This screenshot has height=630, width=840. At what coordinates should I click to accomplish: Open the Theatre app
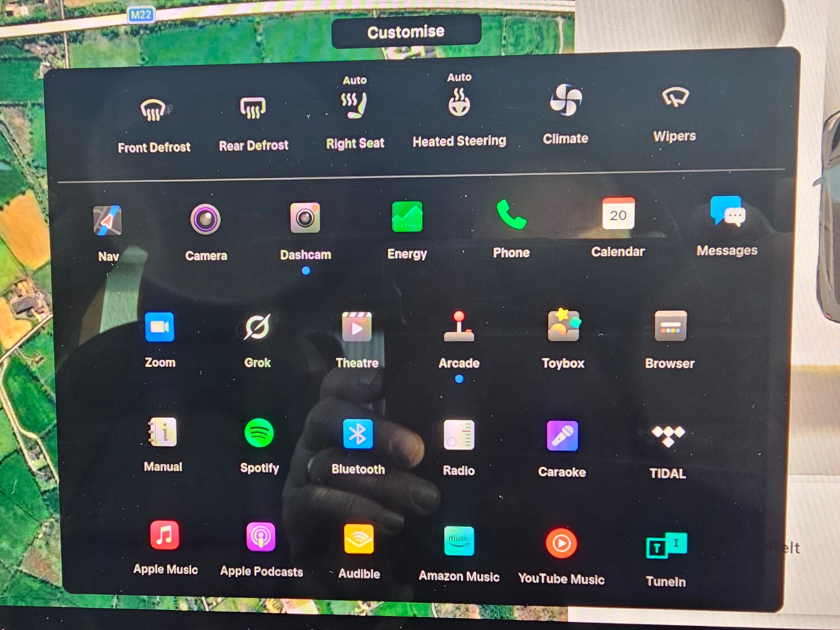[357, 327]
